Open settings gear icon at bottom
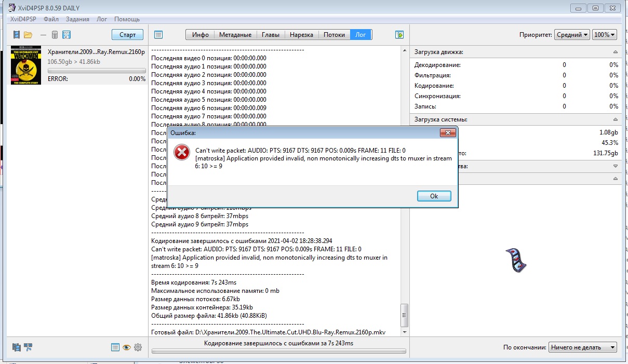628x364 pixels. [138, 347]
